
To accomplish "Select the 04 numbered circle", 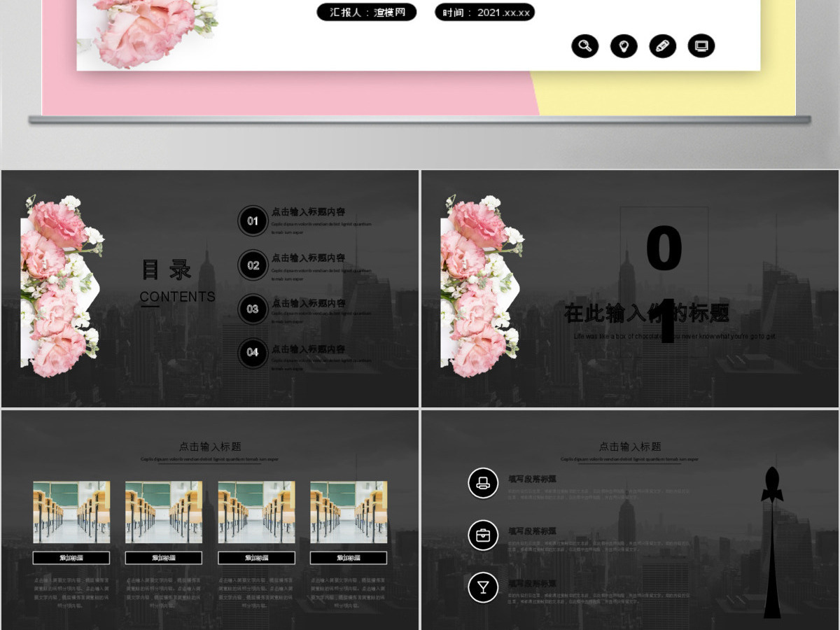I will click(x=253, y=352).
